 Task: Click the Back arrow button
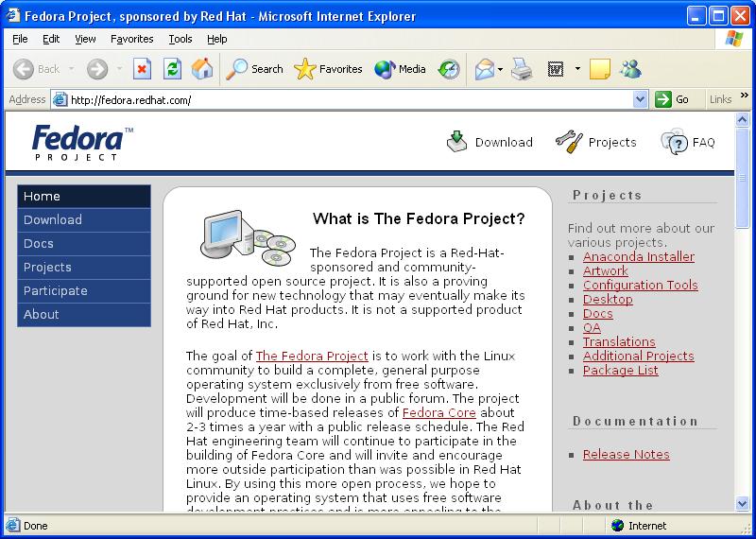(x=23, y=69)
